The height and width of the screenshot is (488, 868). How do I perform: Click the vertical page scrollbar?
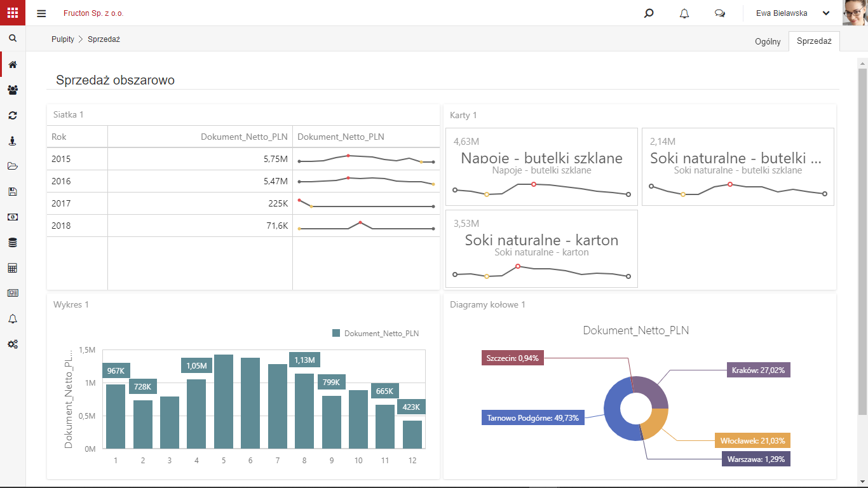(862, 240)
